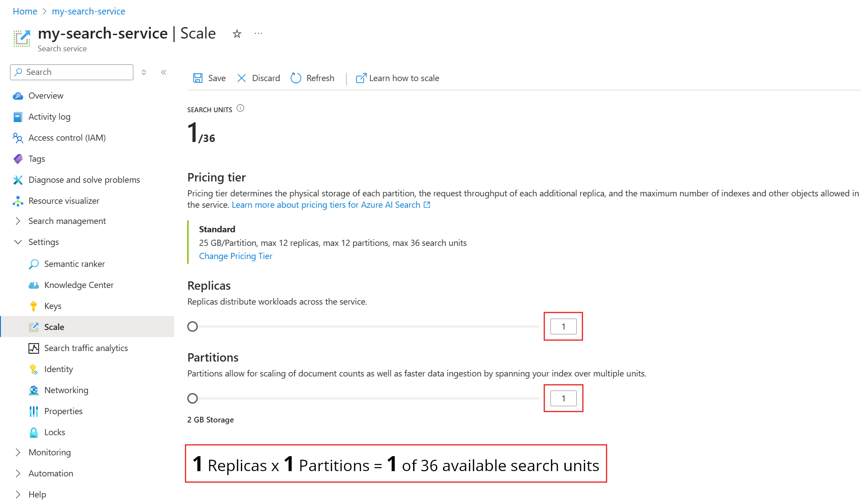Open Search traffic analytics page

[x=86, y=348]
